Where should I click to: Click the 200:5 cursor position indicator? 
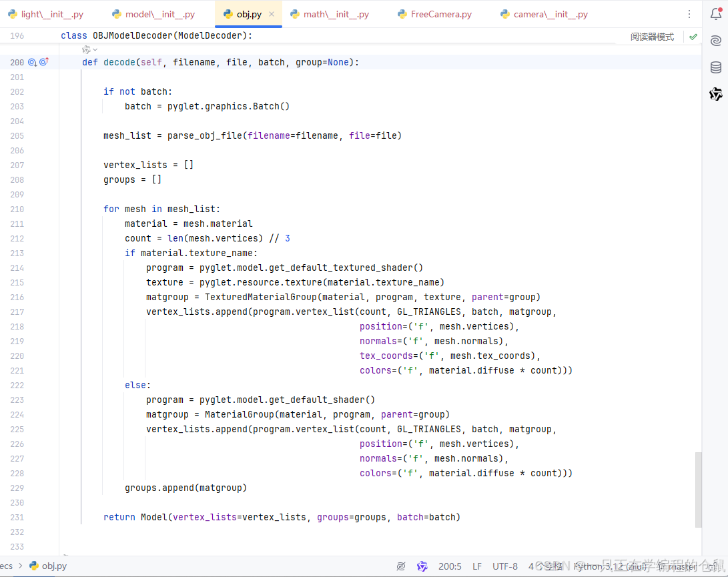[x=450, y=566]
